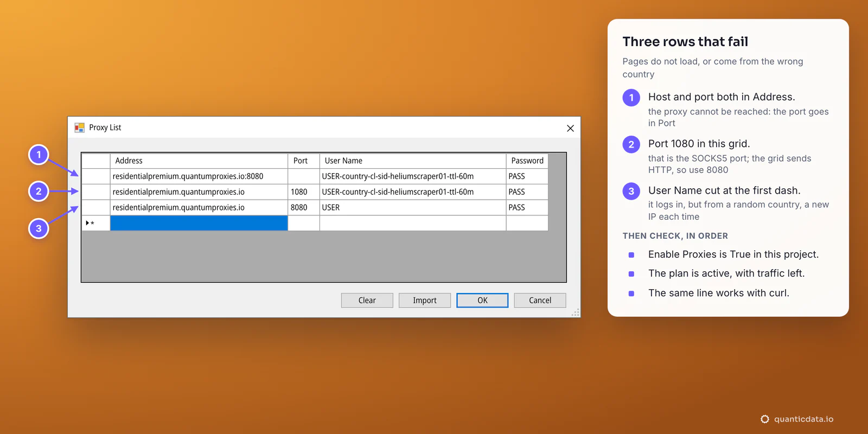Viewport: 868px width, 434px height.
Task: Select the Port cell showing 8080
Action: [304, 208]
